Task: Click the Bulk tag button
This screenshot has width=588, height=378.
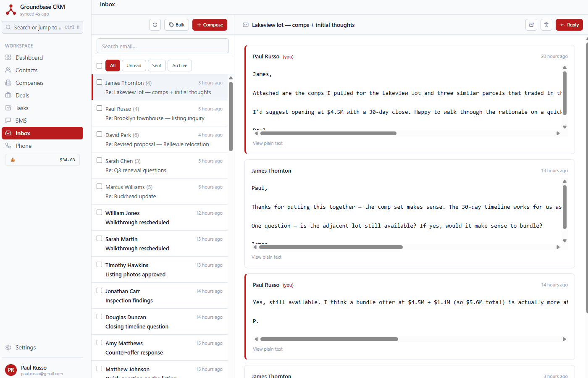Action: pyautogui.click(x=176, y=25)
